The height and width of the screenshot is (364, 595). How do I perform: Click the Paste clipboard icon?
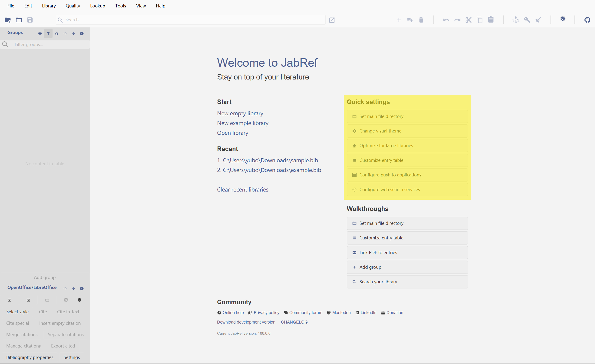point(491,20)
